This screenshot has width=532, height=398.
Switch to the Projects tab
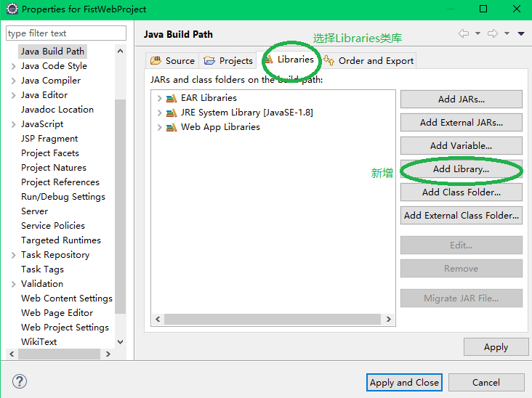[x=228, y=61]
